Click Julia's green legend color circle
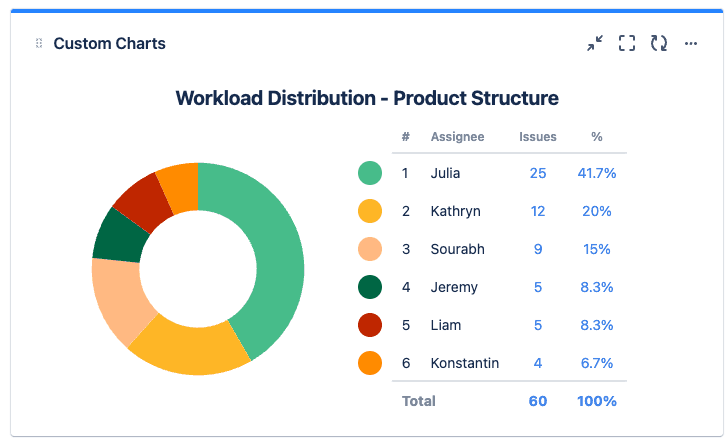Viewport: 728px width, 445px height. [x=370, y=173]
